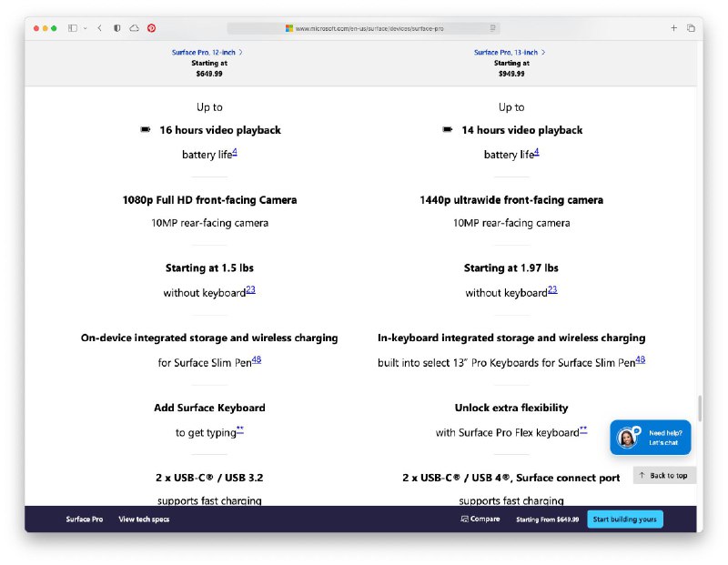Open footnote 4 under 16 hours battery life

point(234,152)
